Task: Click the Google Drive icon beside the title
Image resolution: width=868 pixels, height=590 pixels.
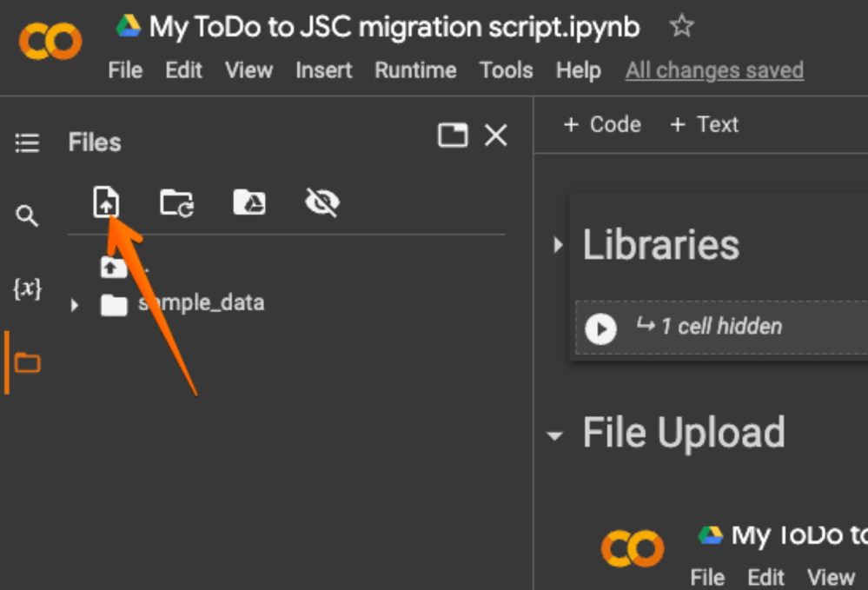Action: point(128,25)
